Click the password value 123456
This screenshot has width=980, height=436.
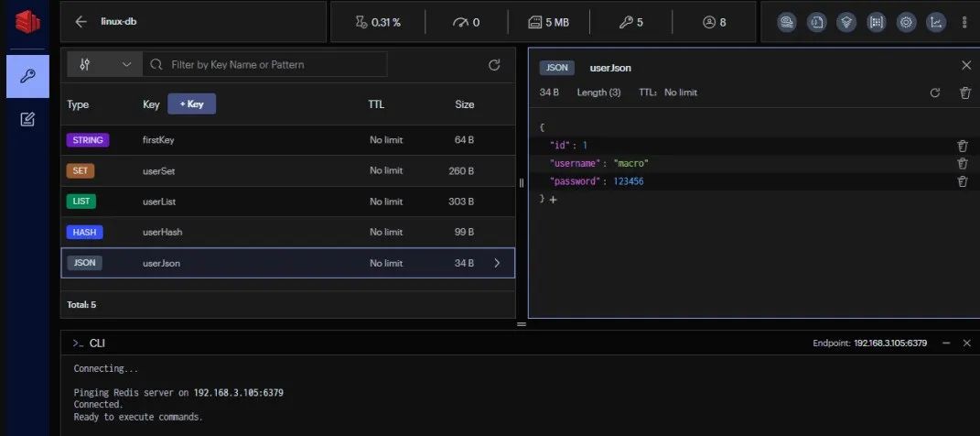click(628, 181)
